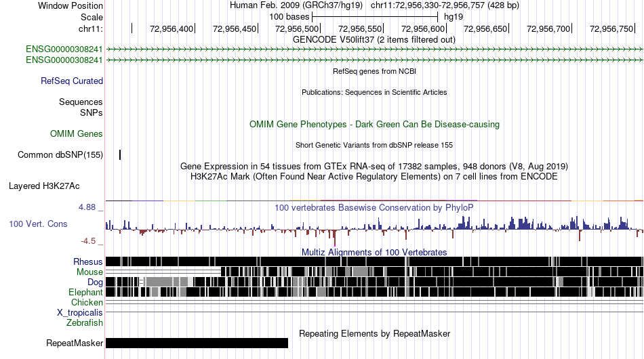Click the Sequences track label

pyautogui.click(x=81, y=102)
